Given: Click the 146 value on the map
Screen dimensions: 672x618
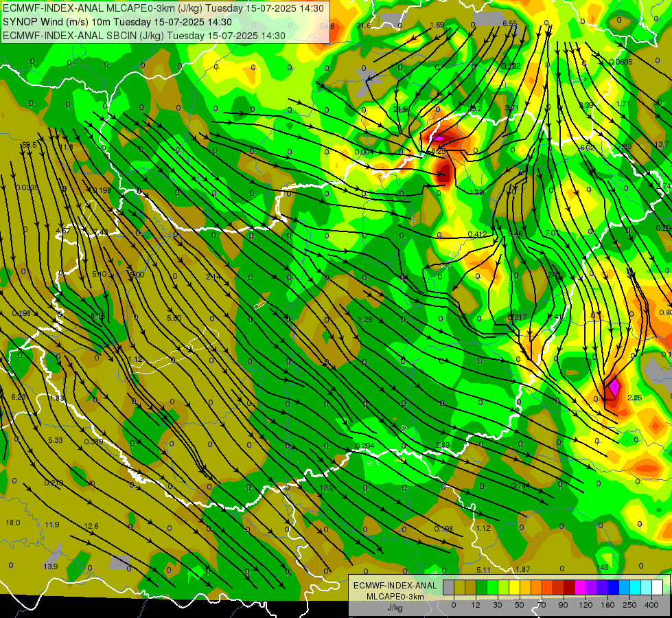Looking at the screenshot, I should (602, 567).
